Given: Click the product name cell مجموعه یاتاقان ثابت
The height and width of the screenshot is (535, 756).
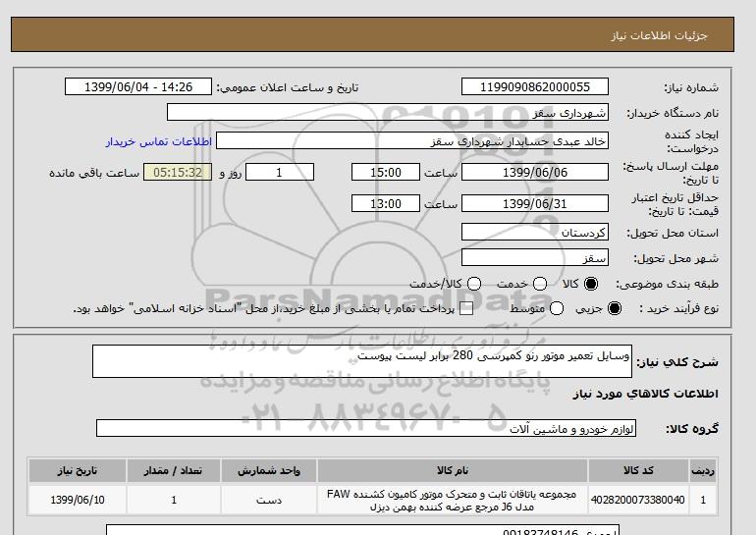Looking at the screenshot, I should [x=453, y=500].
